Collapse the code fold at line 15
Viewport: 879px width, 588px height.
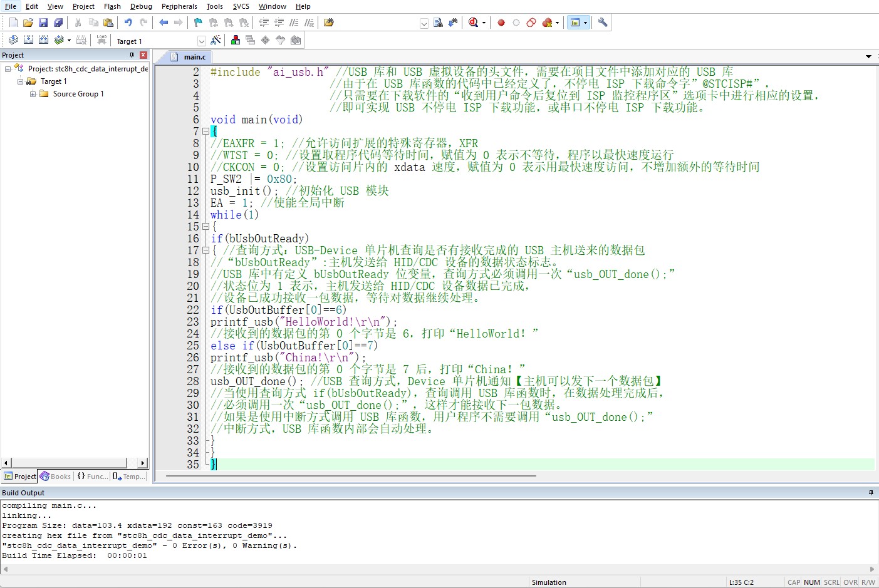(x=205, y=227)
